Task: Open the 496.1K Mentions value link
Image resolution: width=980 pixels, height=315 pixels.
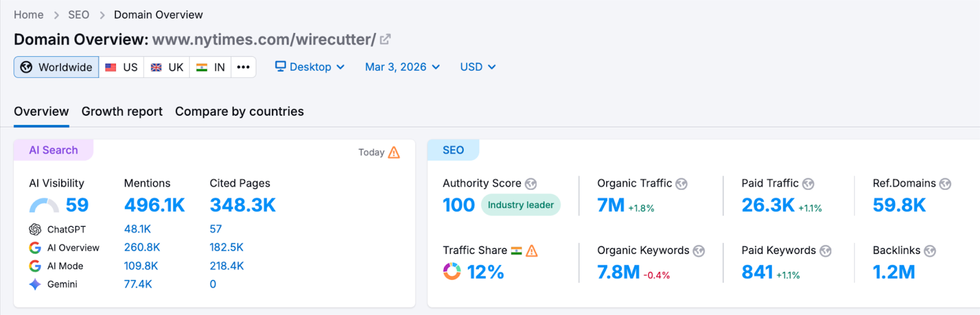Action: (x=154, y=205)
